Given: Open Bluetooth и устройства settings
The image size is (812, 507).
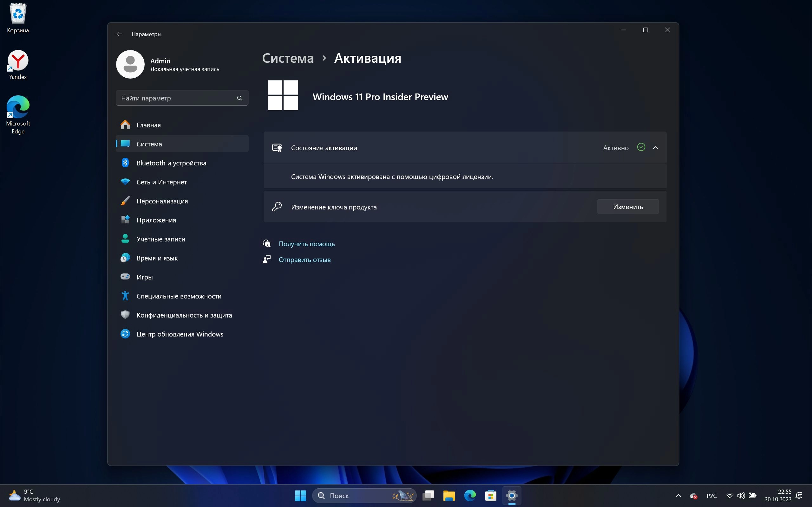Looking at the screenshot, I should [171, 163].
